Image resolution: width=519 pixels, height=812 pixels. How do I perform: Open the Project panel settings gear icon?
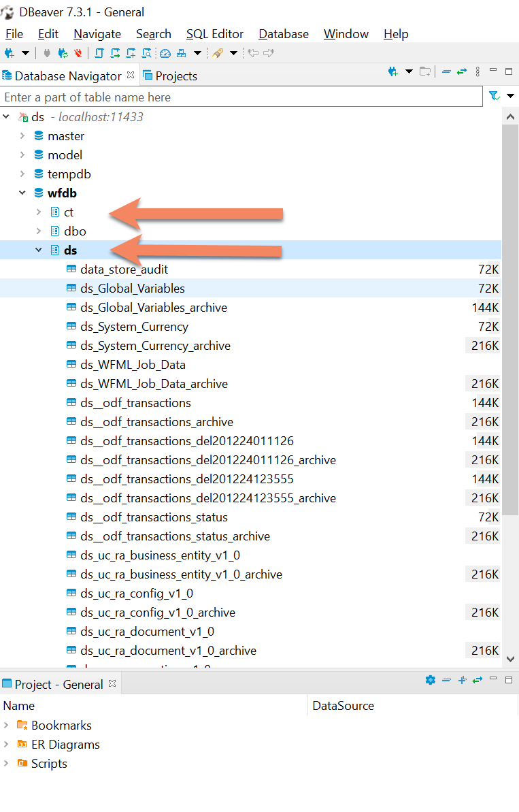(x=430, y=680)
